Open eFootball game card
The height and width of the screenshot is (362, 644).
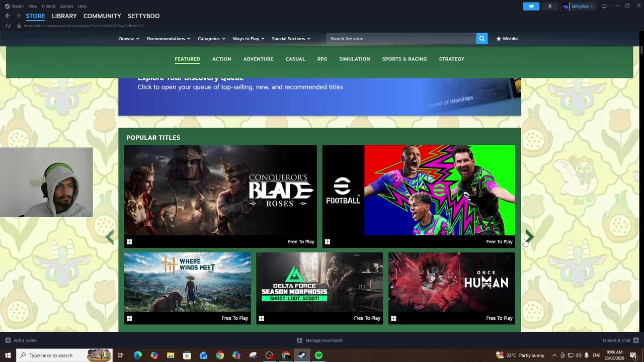tap(419, 197)
